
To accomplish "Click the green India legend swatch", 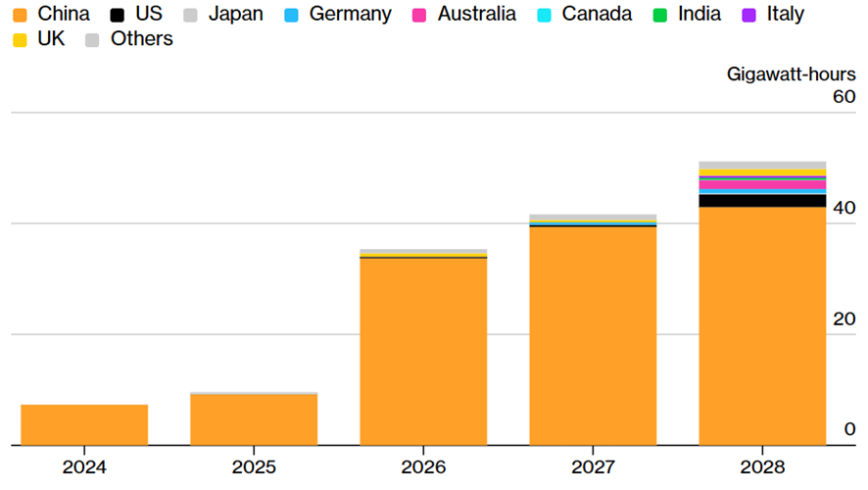I will (658, 15).
